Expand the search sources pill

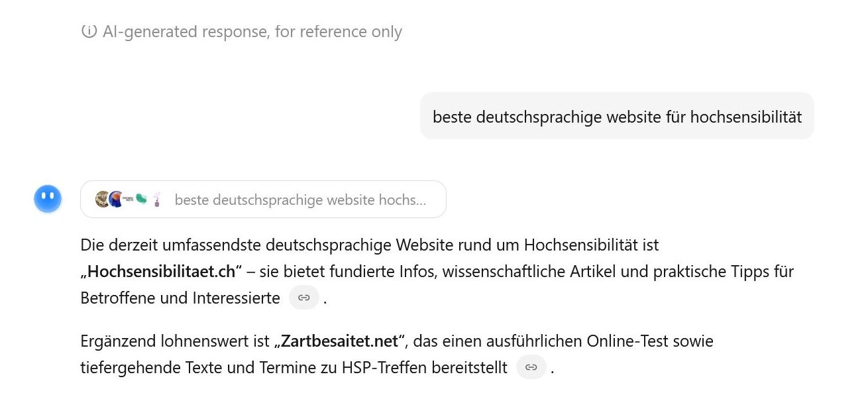click(x=263, y=199)
